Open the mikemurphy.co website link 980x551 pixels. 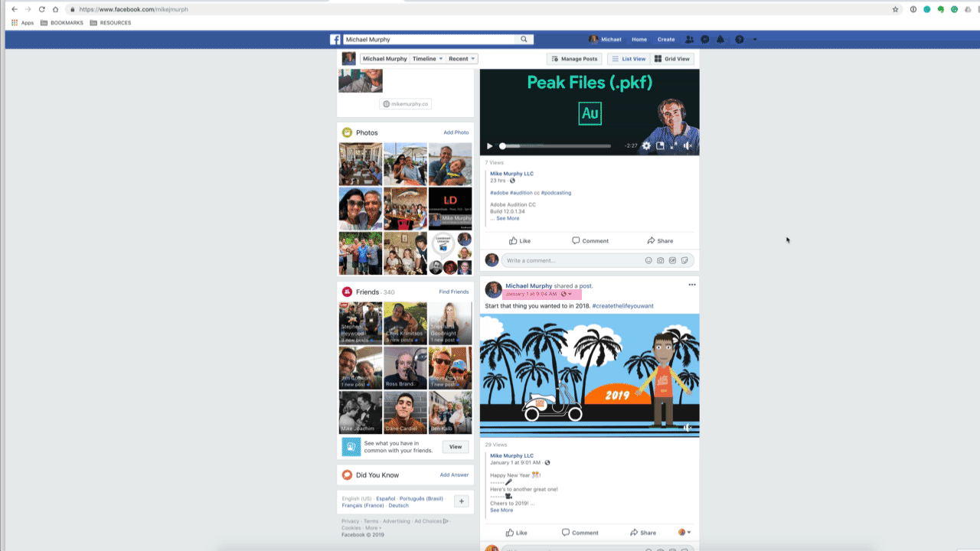point(405,104)
